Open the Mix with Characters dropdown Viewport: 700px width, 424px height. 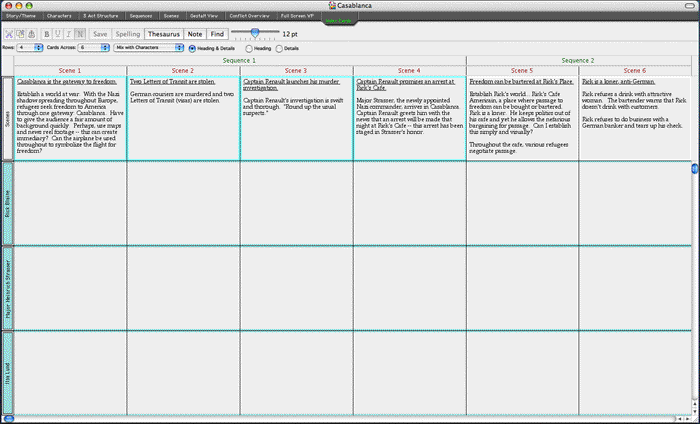click(148, 48)
